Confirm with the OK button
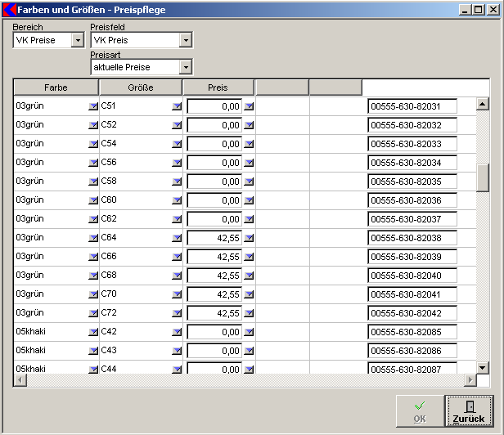The height and width of the screenshot is (435, 504). pos(420,411)
